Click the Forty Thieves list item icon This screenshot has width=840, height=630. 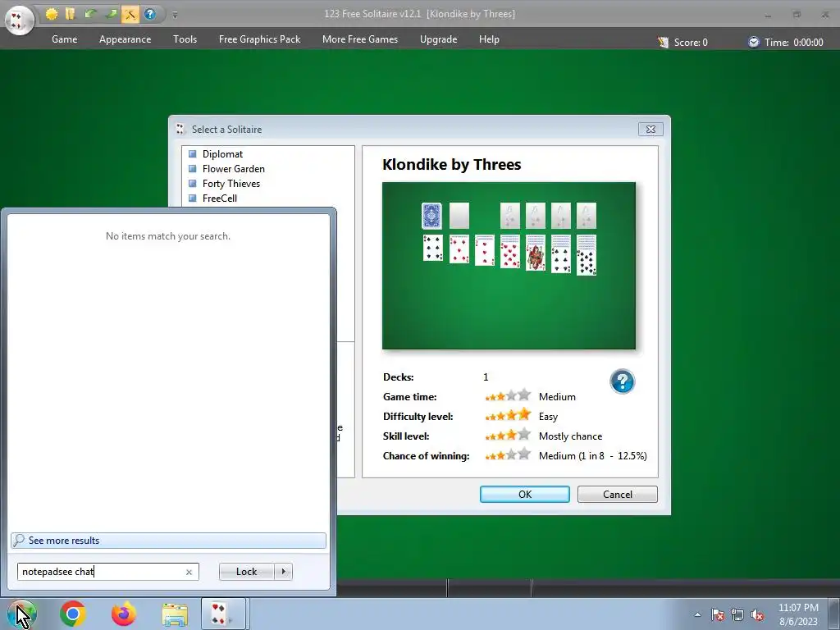193,183
